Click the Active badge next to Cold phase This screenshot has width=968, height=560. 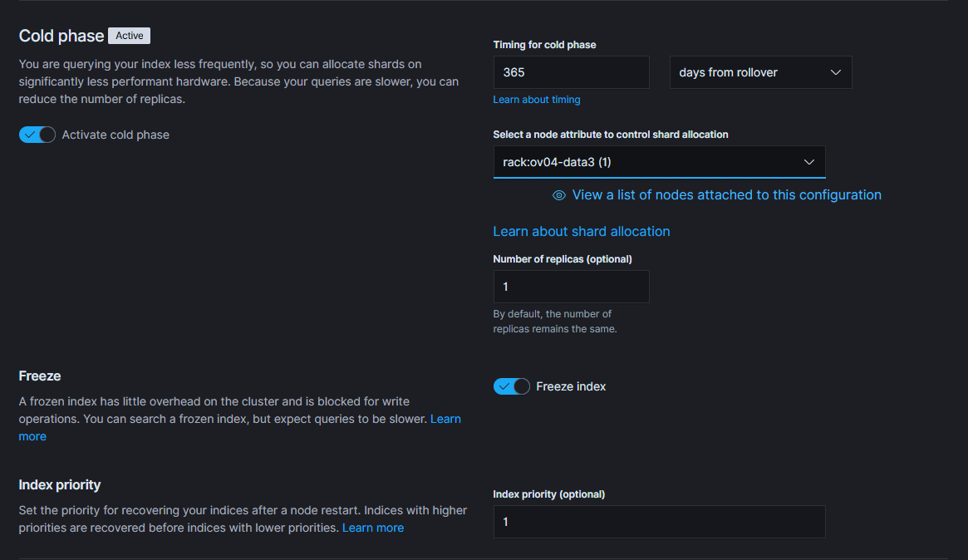[129, 36]
